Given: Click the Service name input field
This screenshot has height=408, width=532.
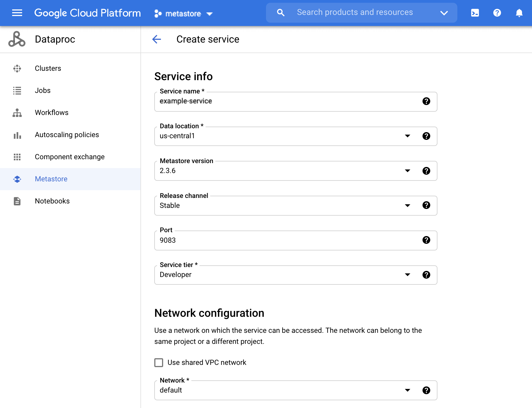Looking at the screenshot, I should (x=296, y=101).
